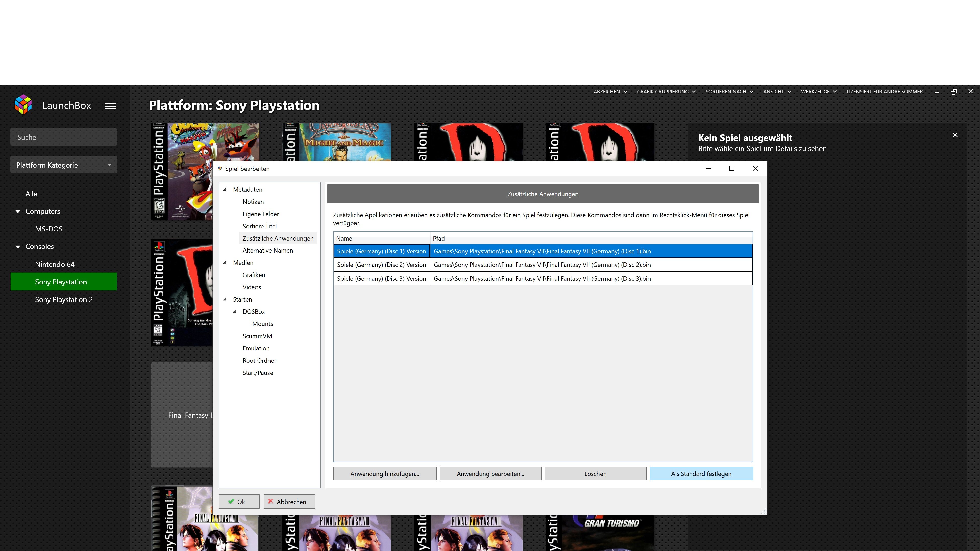
Task: Restore down the LaunchBox main window
Action: (954, 92)
